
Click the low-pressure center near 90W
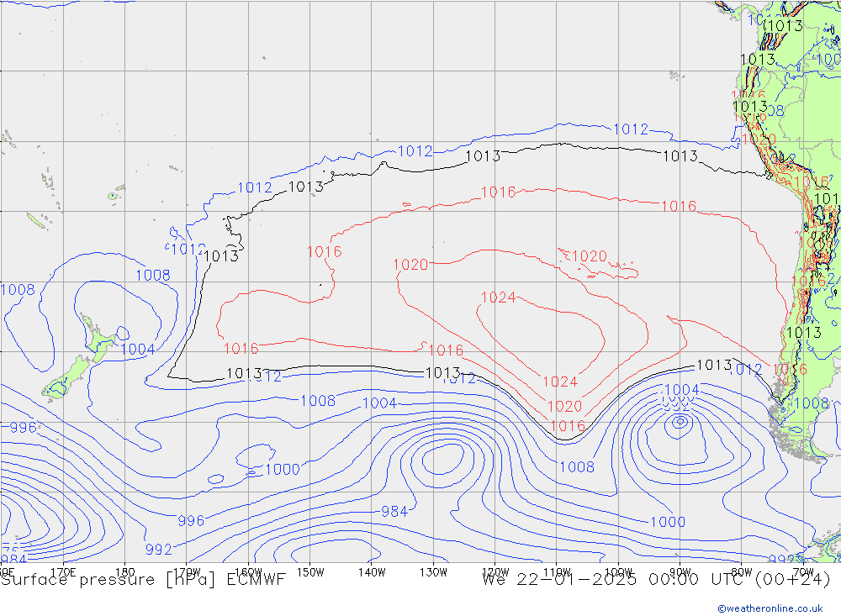coord(678,424)
